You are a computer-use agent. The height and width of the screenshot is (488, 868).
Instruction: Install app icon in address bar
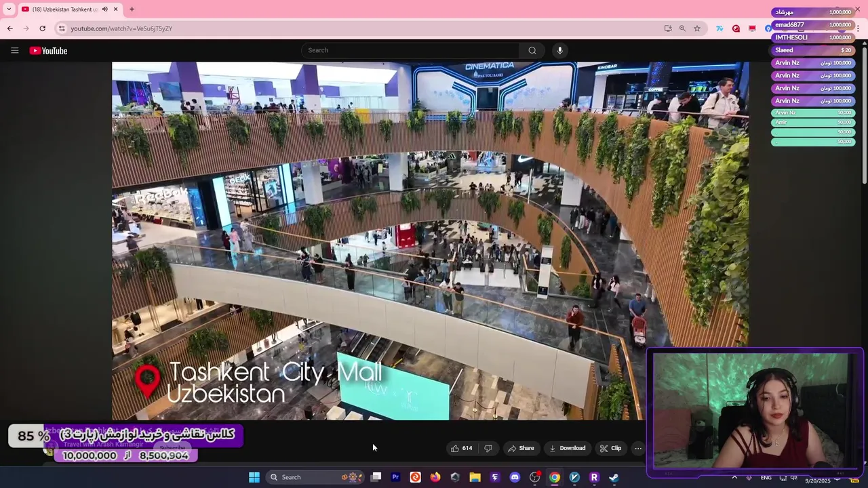tap(668, 28)
